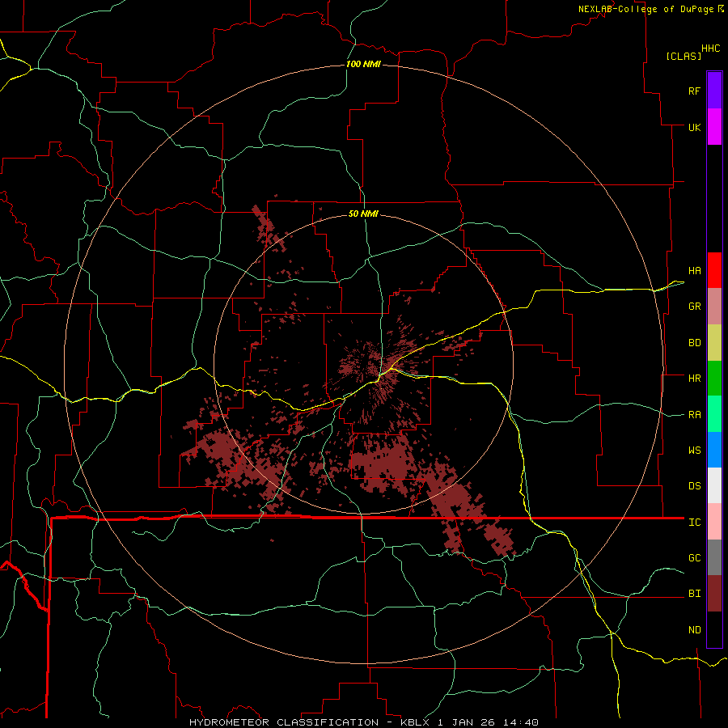The height and width of the screenshot is (728, 728).
Task: Click the [CLAS] legend heading
Action: pos(684,56)
